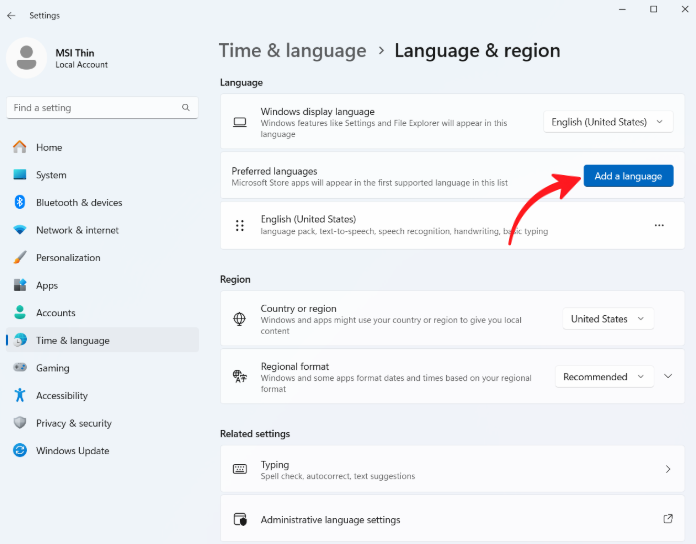The height and width of the screenshot is (544, 696).
Task: Click the search magnifier icon
Action: [x=186, y=107]
